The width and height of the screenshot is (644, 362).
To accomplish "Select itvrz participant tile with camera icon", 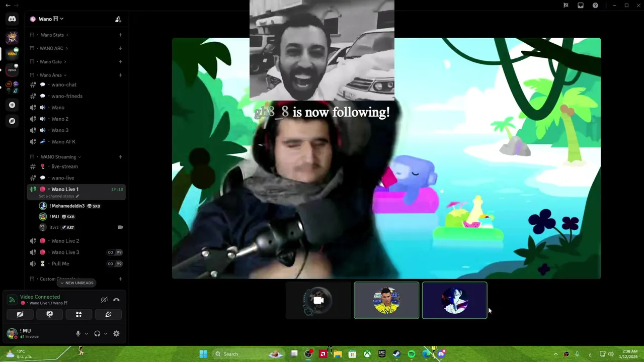I will pos(318,300).
